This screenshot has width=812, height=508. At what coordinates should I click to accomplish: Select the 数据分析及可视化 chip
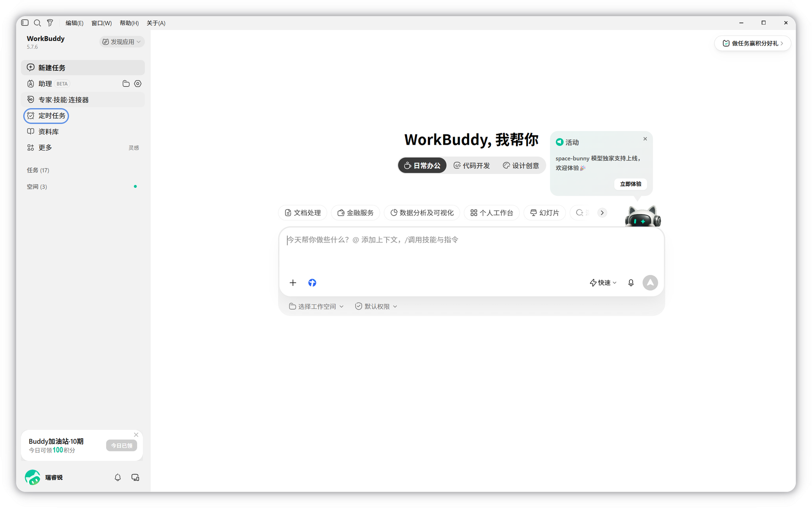pyautogui.click(x=422, y=213)
